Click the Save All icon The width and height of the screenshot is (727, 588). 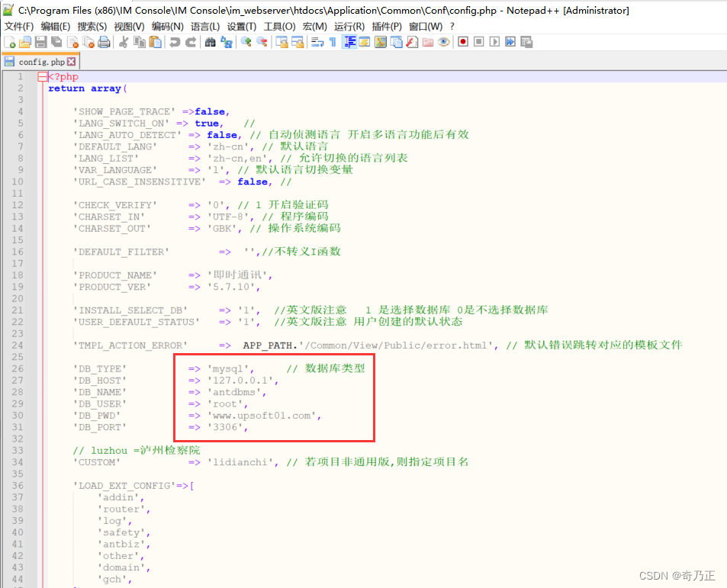56,42
